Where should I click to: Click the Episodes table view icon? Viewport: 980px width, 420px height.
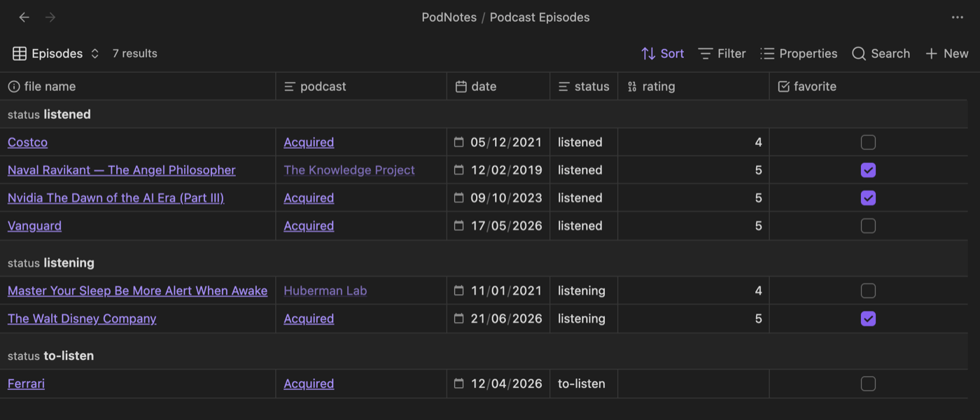coord(20,53)
